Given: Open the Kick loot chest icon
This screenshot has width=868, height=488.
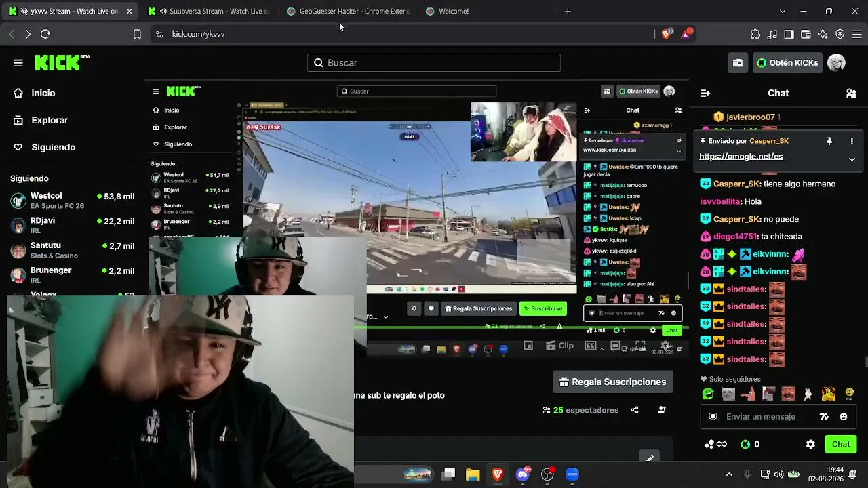Looking at the screenshot, I should (x=737, y=63).
